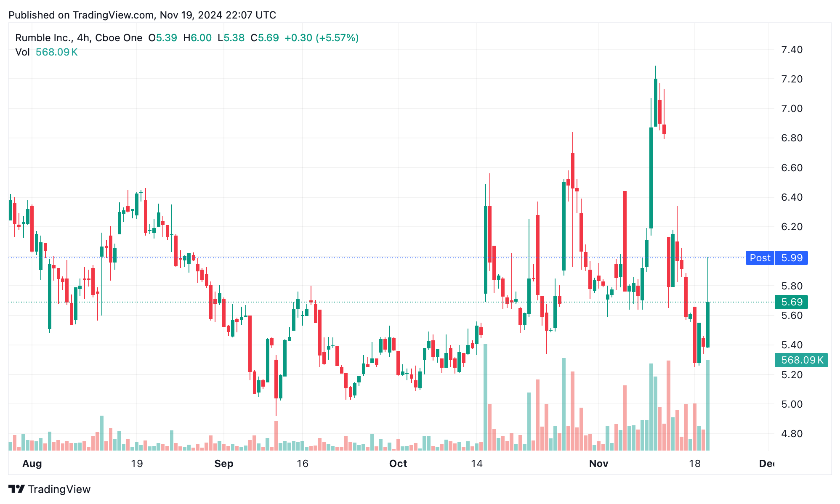Click the 5.00 price axis label
The height and width of the screenshot is (504, 840).
point(792,404)
